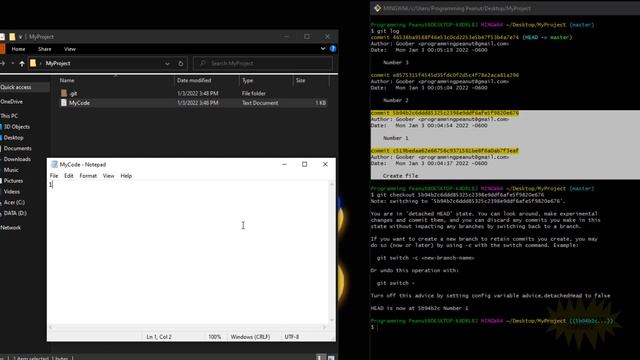
Task: Open the Help menu in Notepad
Action: (x=126, y=176)
